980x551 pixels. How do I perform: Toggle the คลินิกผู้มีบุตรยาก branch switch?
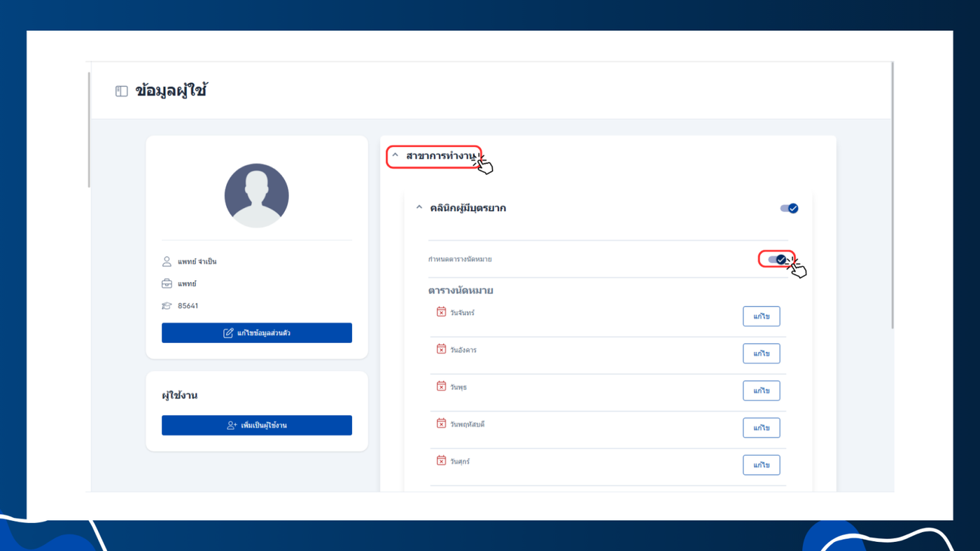[789, 208]
